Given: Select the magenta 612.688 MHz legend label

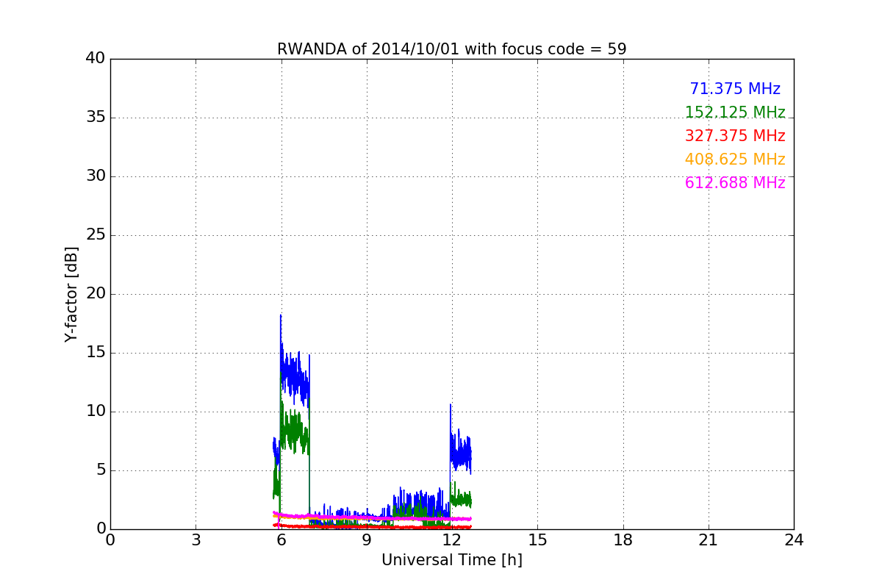Looking at the screenshot, I should (x=735, y=183).
